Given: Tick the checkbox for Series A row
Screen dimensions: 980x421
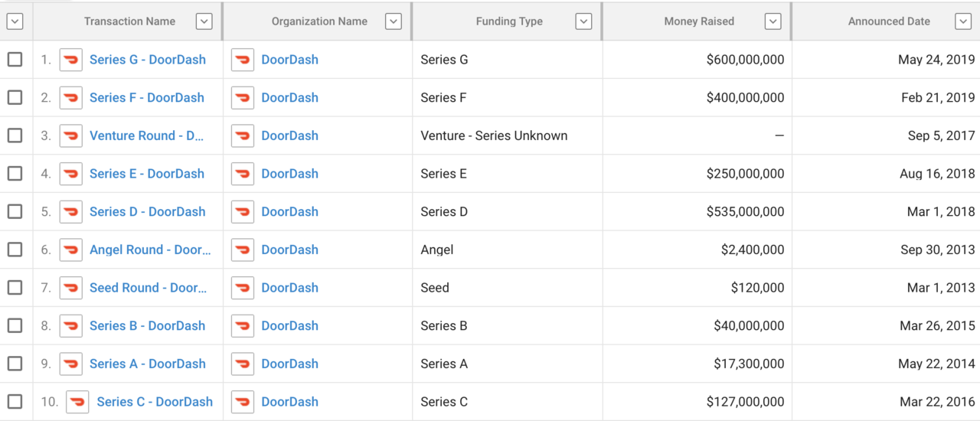Looking at the screenshot, I should (15, 364).
